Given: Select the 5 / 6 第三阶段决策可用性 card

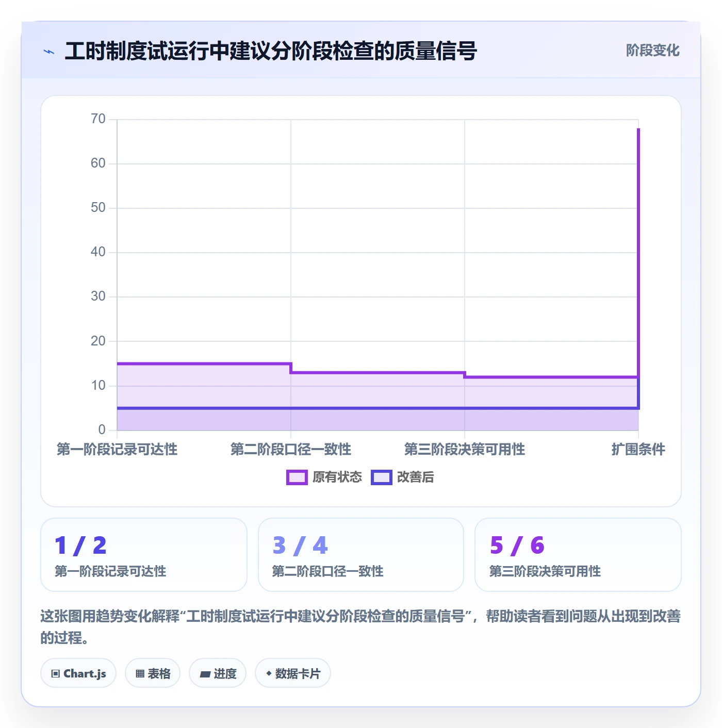Looking at the screenshot, I should [578, 555].
